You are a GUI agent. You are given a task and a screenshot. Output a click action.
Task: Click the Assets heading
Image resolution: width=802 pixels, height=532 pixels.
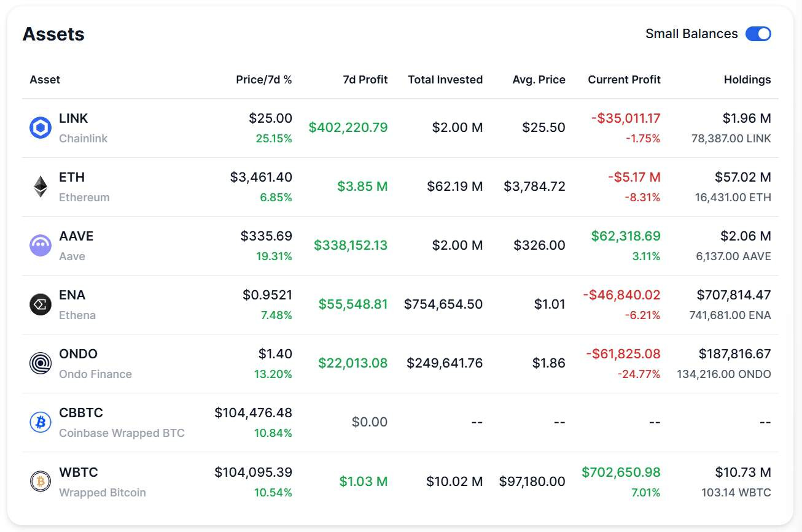coord(53,34)
